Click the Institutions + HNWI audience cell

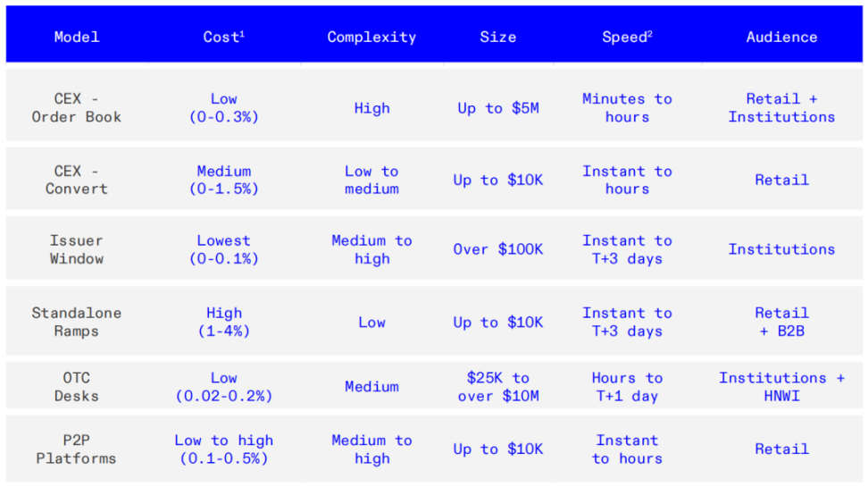coord(781,387)
